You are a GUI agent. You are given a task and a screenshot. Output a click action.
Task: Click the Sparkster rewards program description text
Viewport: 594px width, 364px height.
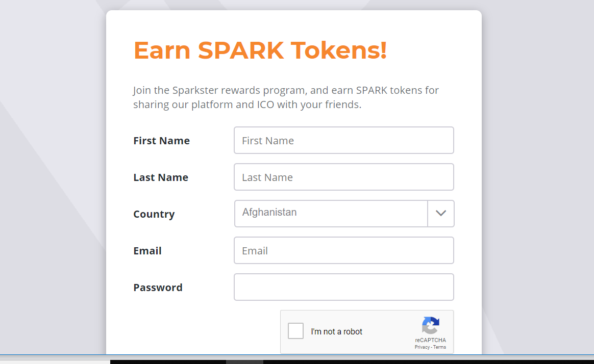tap(286, 97)
